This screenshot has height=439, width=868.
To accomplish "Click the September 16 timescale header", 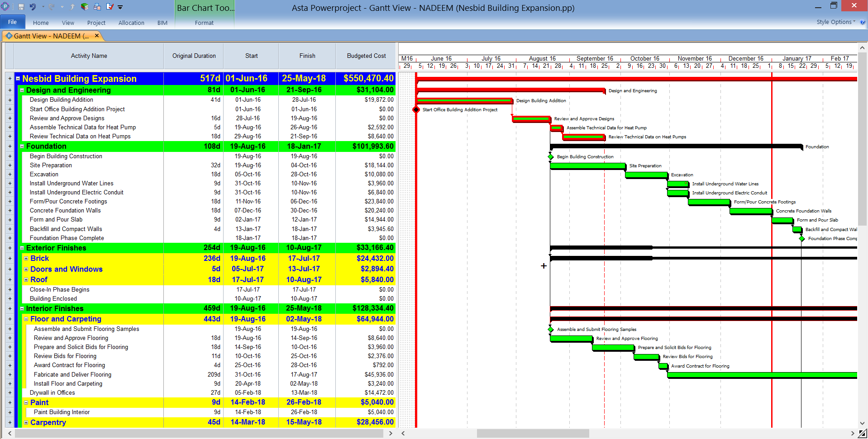I will point(595,58).
